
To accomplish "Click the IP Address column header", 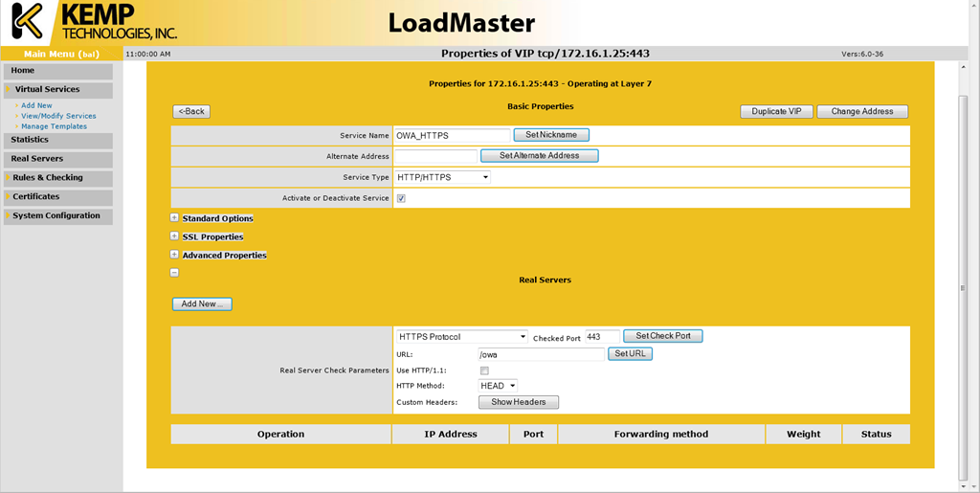I will 451,435.
